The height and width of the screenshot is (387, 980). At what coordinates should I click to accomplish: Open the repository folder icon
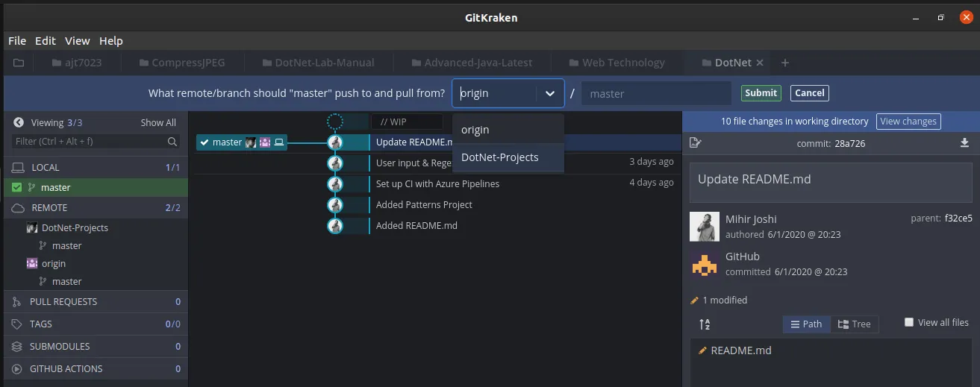click(x=19, y=63)
